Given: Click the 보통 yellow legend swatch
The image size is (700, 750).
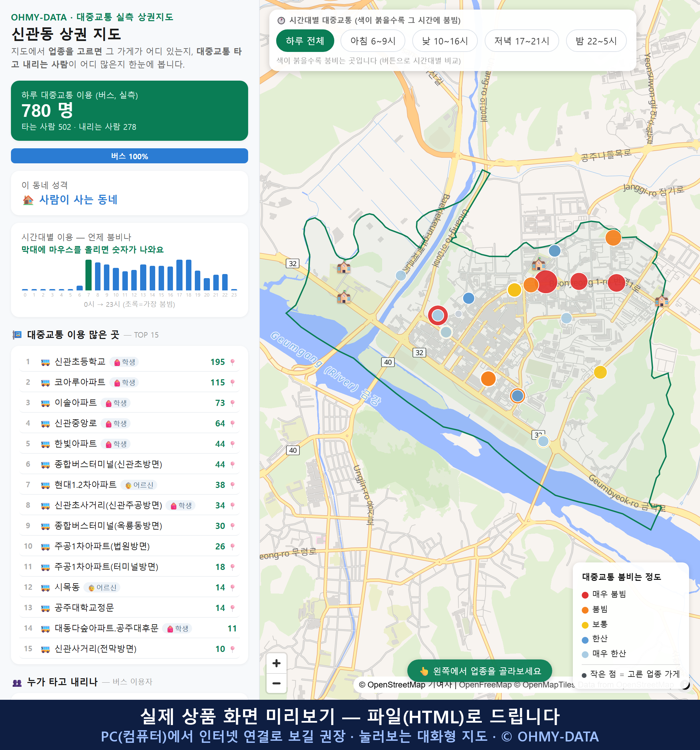Looking at the screenshot, I should point(585,625).
